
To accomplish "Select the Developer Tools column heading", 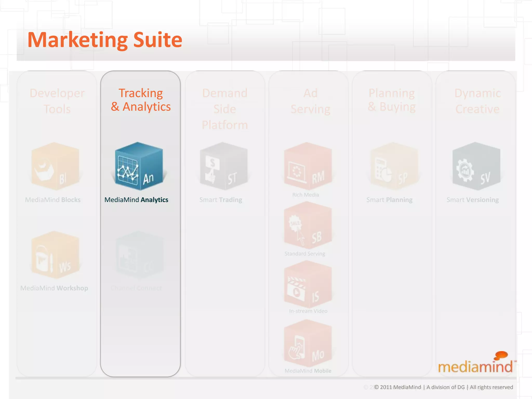I will 57,101.
